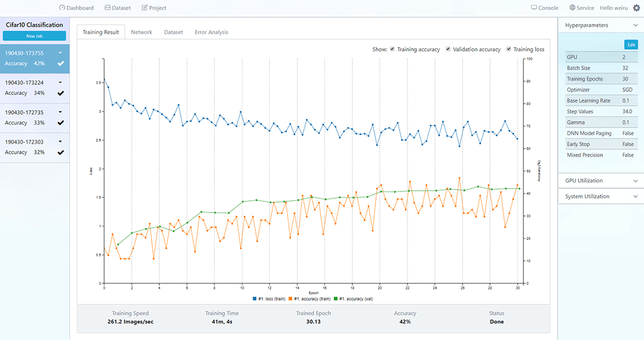Click blue loss (train) legend swatch
Image resolution: width=644 pixels, height=340 pixels.
point(255,299)
